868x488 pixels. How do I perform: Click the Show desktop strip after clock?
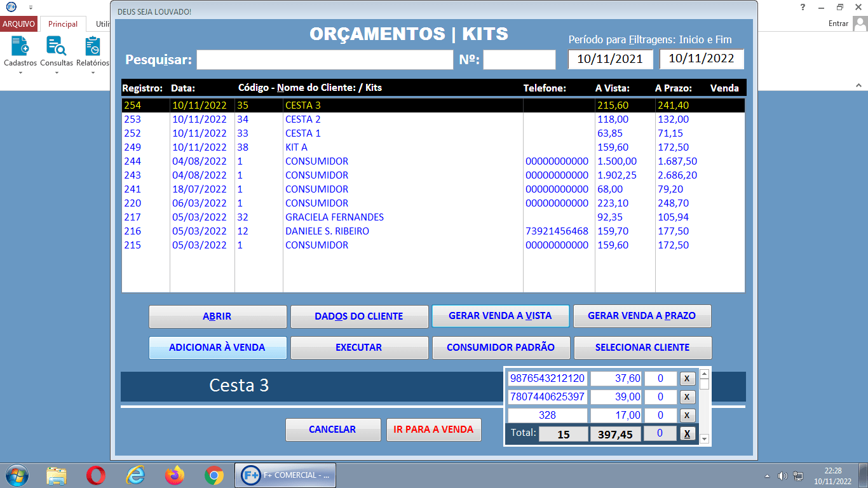click(863, 475)
